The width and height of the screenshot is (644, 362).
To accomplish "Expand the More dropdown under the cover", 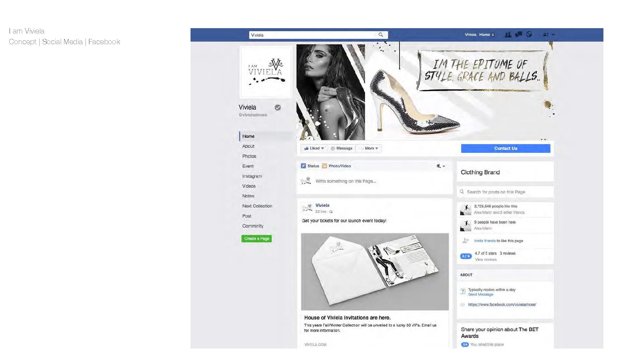I will point(369,148).
